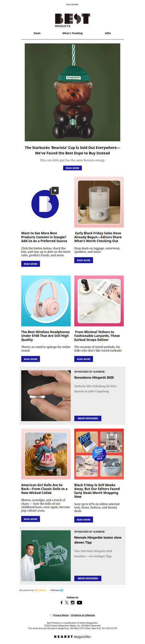Click the Hearst Magazines footer logo
The width and height of the screenshot is (145, 644).
click(x=72, y=636)
